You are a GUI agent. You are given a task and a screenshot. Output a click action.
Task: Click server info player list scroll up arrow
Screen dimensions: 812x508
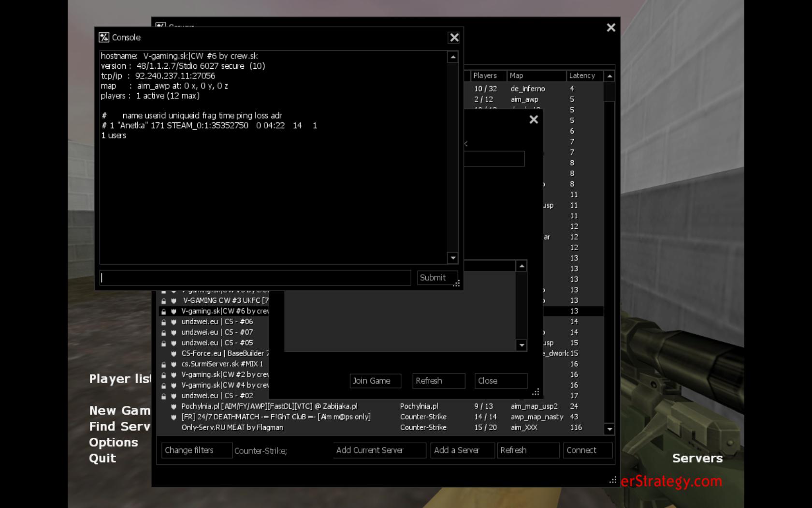(522, 266)
